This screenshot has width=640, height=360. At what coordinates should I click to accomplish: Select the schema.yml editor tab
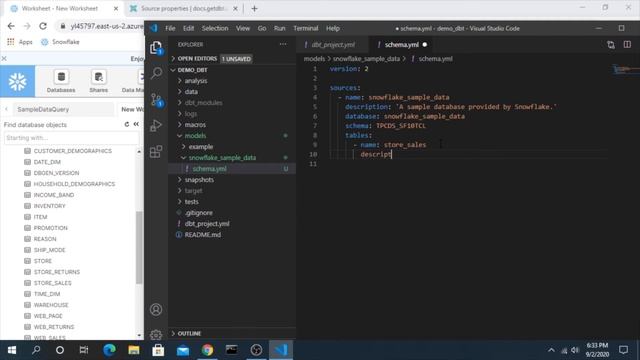coord(401,45)
